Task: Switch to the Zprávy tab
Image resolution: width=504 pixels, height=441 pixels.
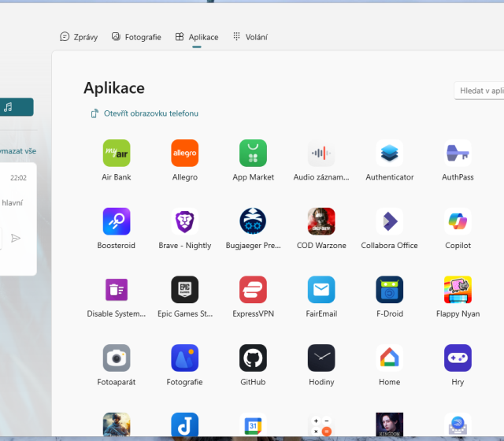Action: pos(79,37)
